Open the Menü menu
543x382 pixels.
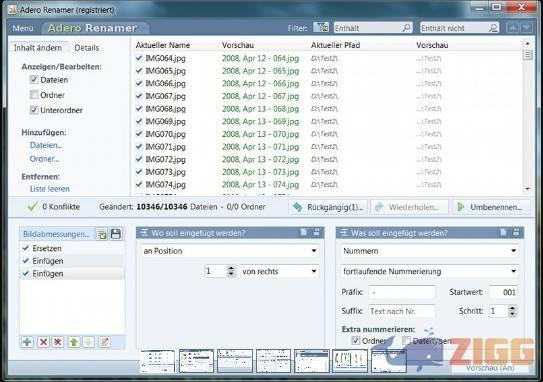tap(23, 28)
